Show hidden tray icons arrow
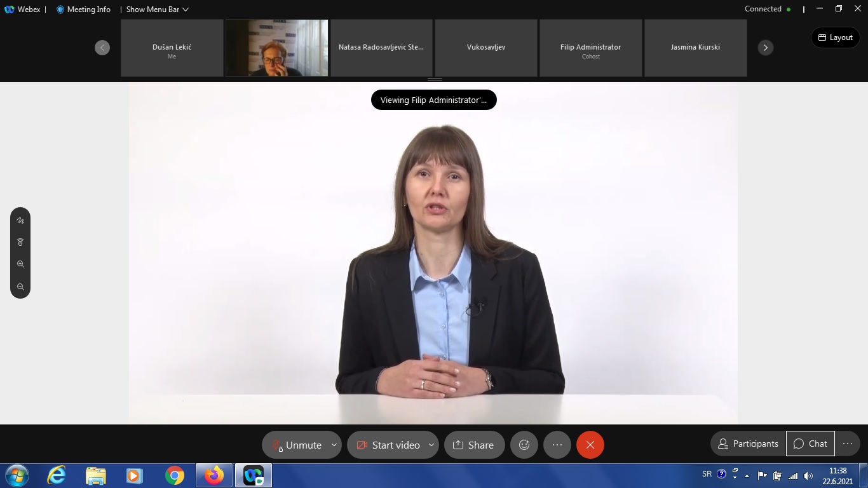The width and height of the screenshot is (868, 488). (747, 475)
